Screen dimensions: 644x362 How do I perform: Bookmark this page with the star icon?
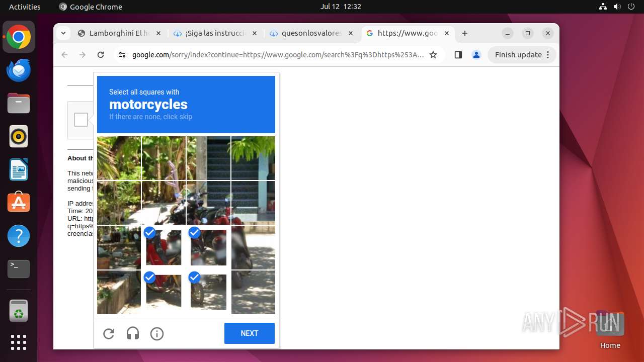tap(433, 55)
